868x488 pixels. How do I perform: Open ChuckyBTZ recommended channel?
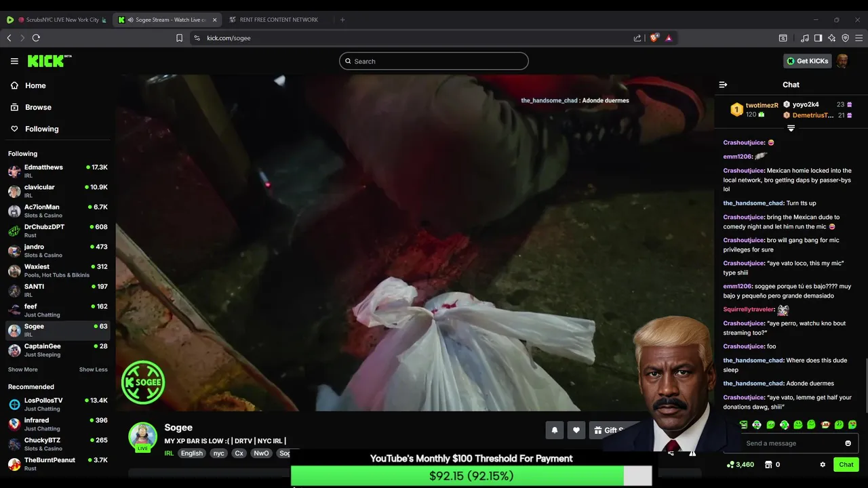tap(58, 444)
